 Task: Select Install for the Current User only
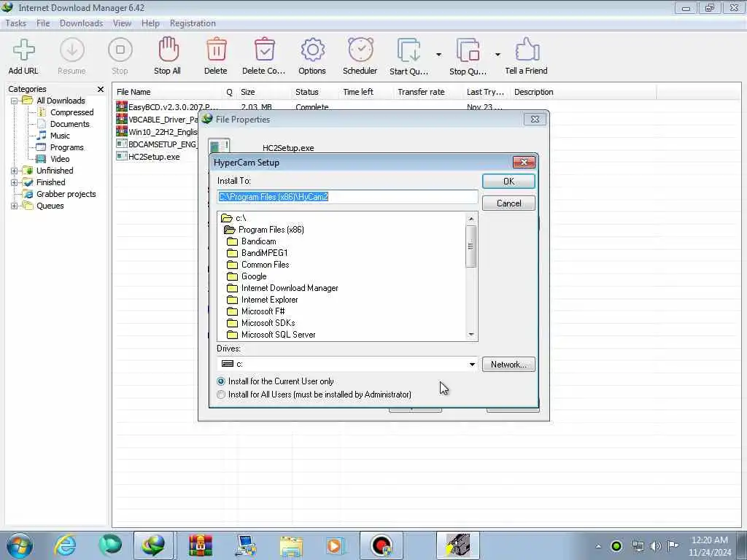(276, 381)
